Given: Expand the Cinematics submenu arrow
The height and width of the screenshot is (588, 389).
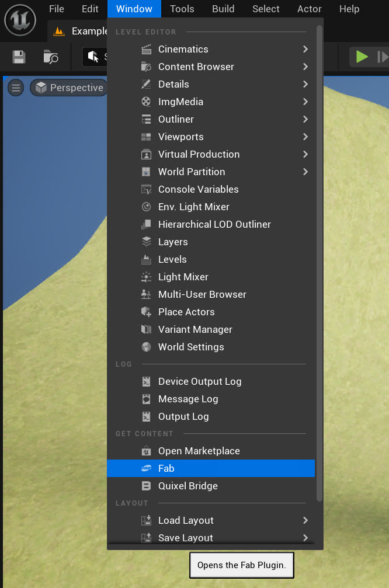Looking at the screenshot, I should (x=305, y=49).
